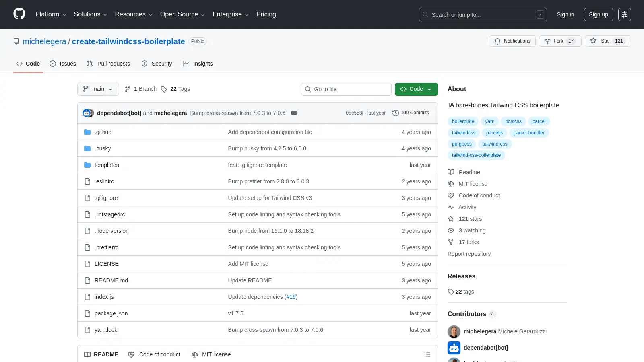Click the parcel-bundler topic tag
The width and height of the screenshot is (644, 362).
[x=529, y=133]
